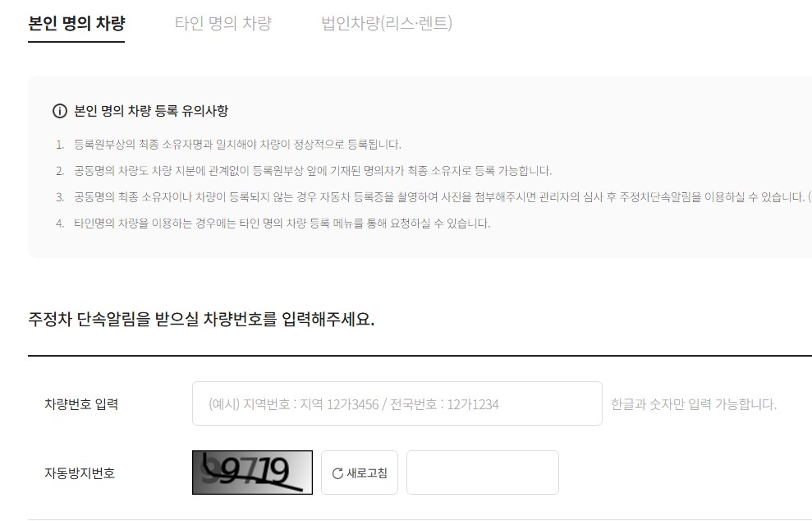This screenshot has height=521, width=812.
Task: Click the 새로고침 button label
Action: [x=367, y=473]
